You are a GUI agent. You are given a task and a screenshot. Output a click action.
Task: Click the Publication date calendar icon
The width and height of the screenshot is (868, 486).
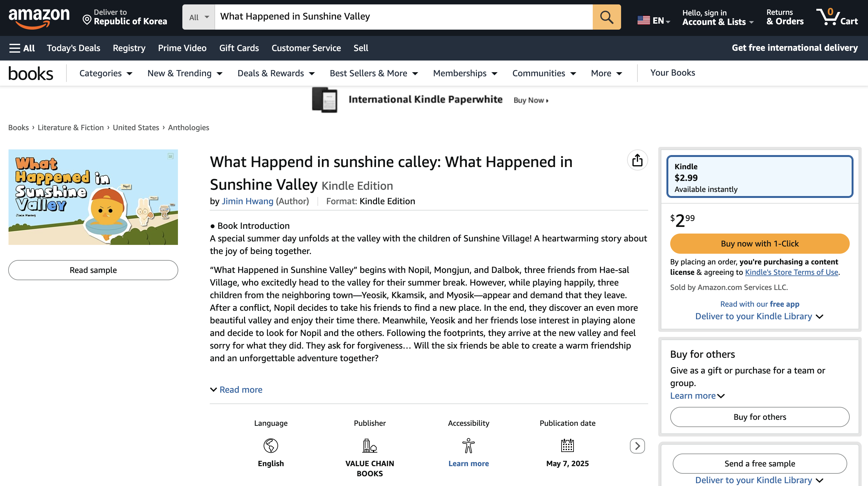pyautogui.click(x=568, y=446)
